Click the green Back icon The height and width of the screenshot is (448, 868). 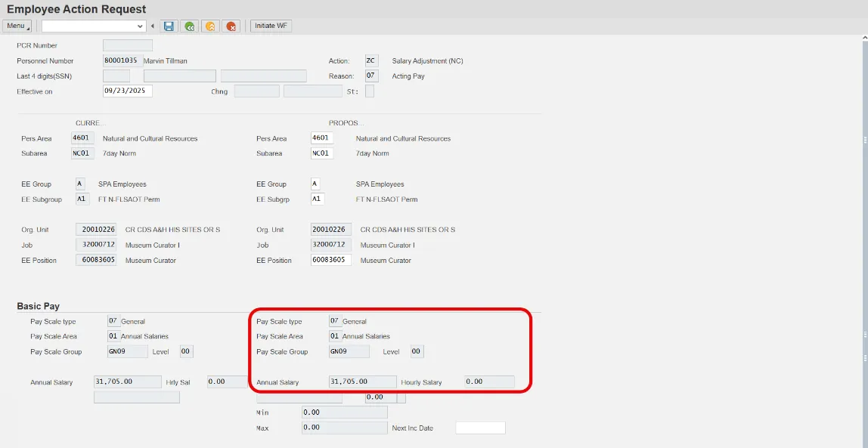189,26
